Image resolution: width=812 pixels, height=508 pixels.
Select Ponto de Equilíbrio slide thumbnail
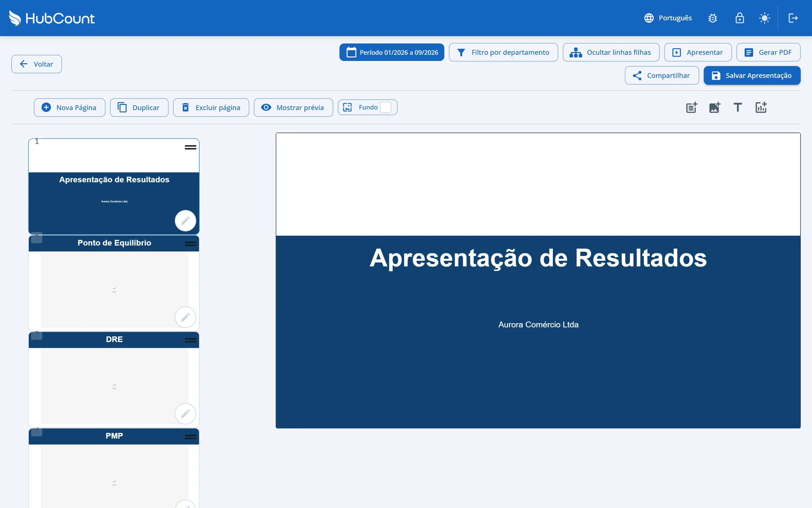(x=114, y=283)
